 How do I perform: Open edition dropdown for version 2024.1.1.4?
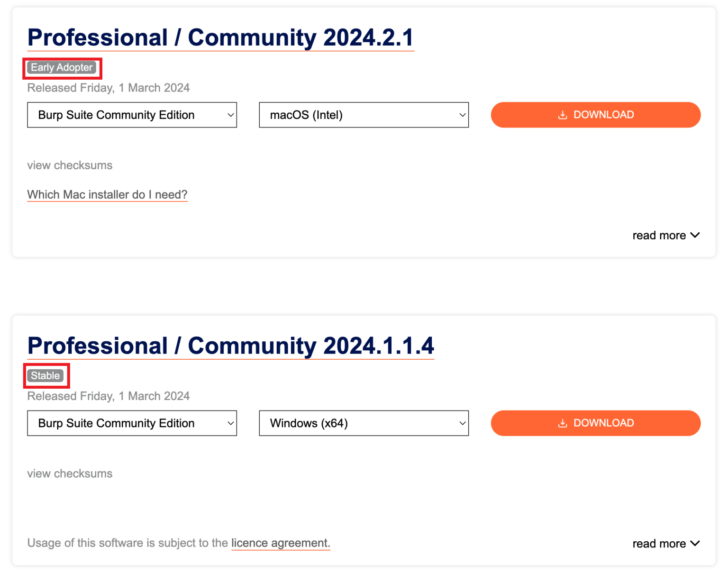point(132,423)
